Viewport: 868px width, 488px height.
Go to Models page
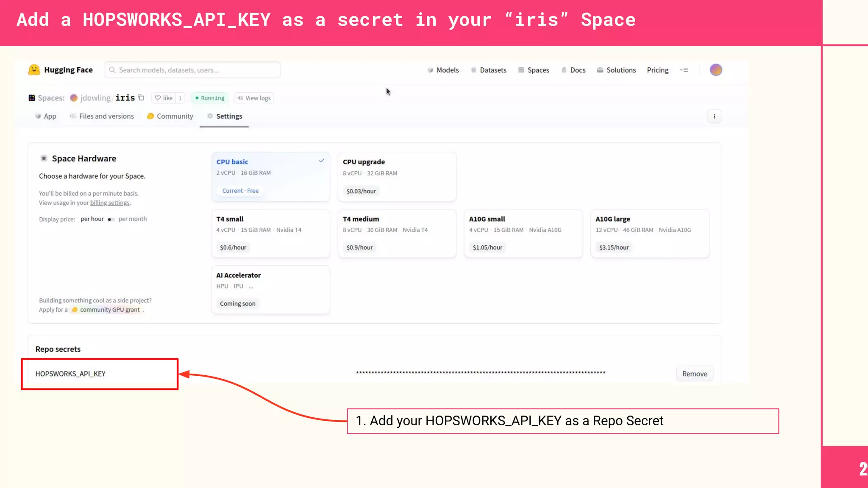(x=443, y=70)
